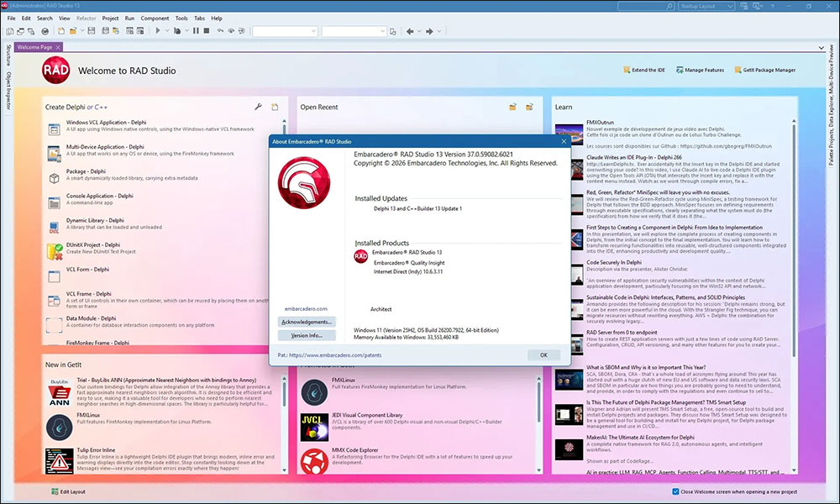Open the Acknowledgements button
The image size is (840, 504).
(x=306, y=322)
